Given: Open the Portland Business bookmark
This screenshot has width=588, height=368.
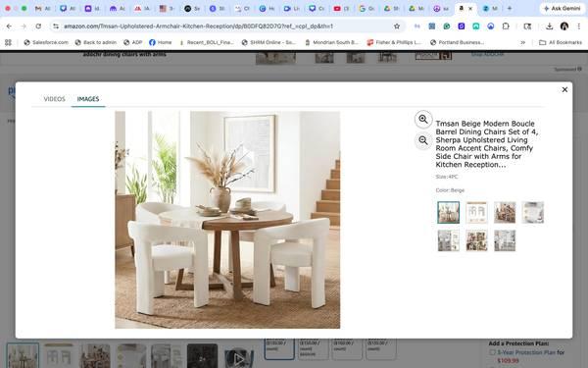Looking at the screenshot, I should [457, 42].
